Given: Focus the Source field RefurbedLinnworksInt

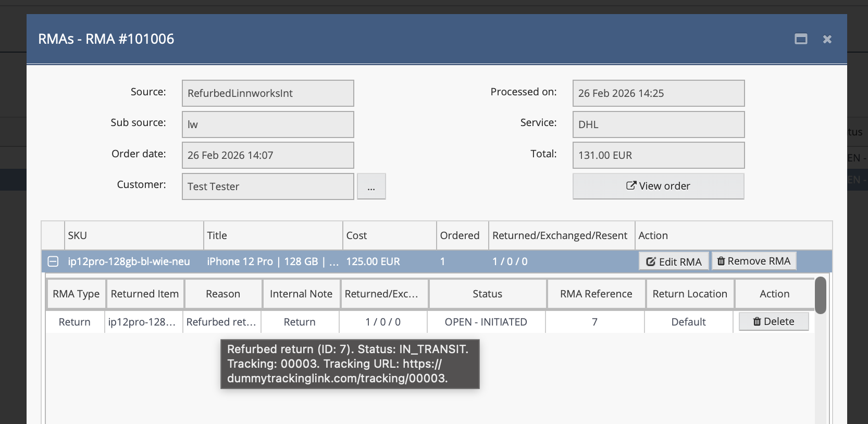Looking at the screenshot, I should click(x=268, y=93).
